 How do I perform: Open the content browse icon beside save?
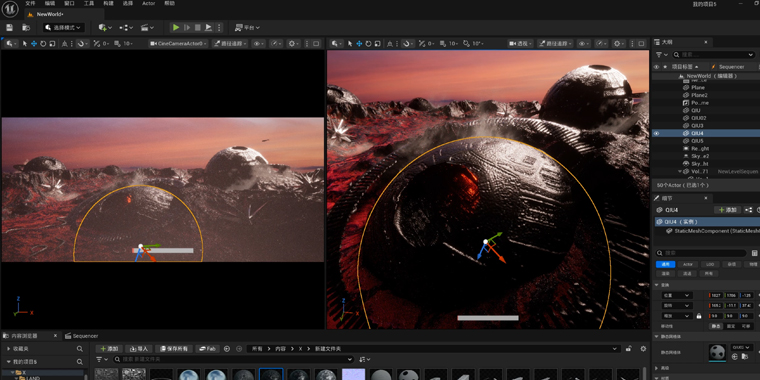click(x=26, y=28)
